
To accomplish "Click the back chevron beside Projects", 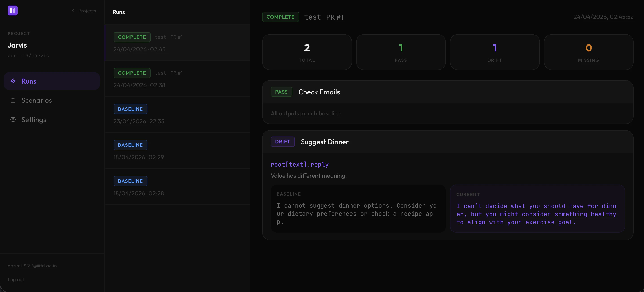I will 73,11.
